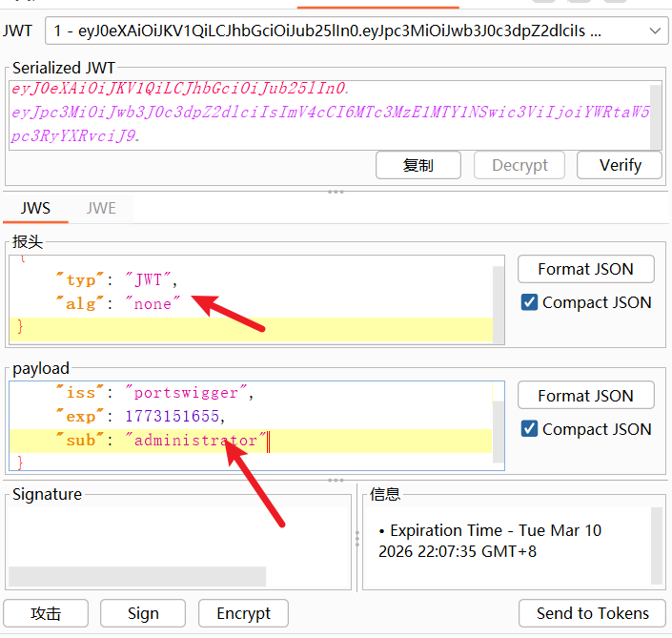Click the header editor vertical scrollbar

[x=498, y=298]
